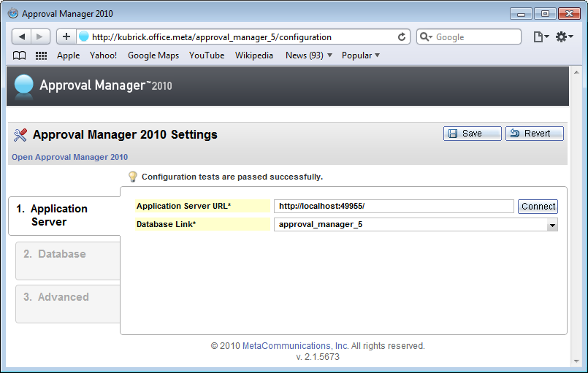Select the Application Server tab
Viewport: 588px width, 373px height.
pyautogui.click(x=64, y=215)
